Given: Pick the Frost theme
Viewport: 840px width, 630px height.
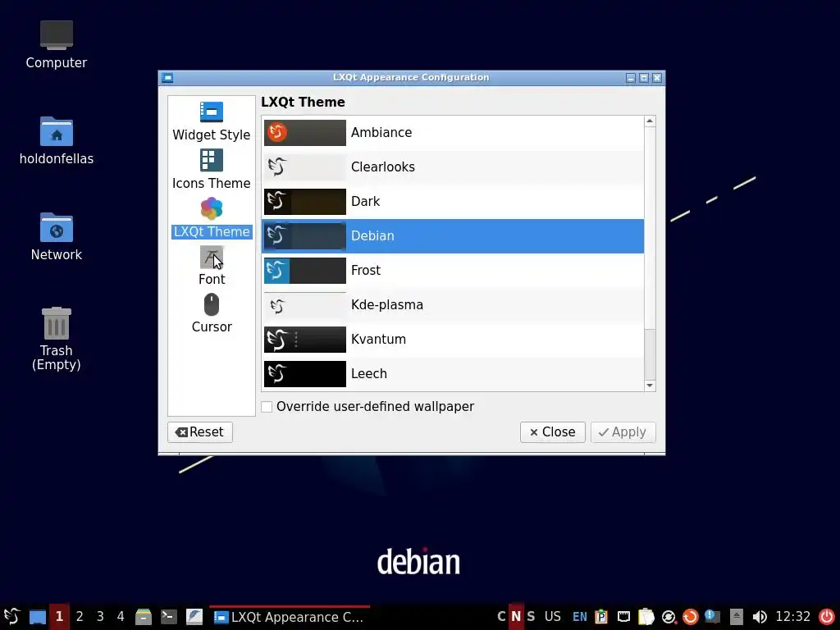Looking at the screenshot, I should (453, 271).
